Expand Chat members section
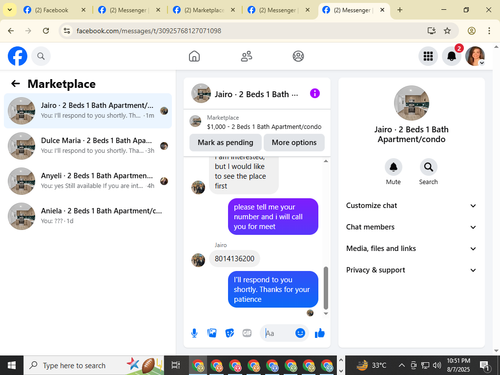Viewport: 500px width, 375px height. click(411, 227)
